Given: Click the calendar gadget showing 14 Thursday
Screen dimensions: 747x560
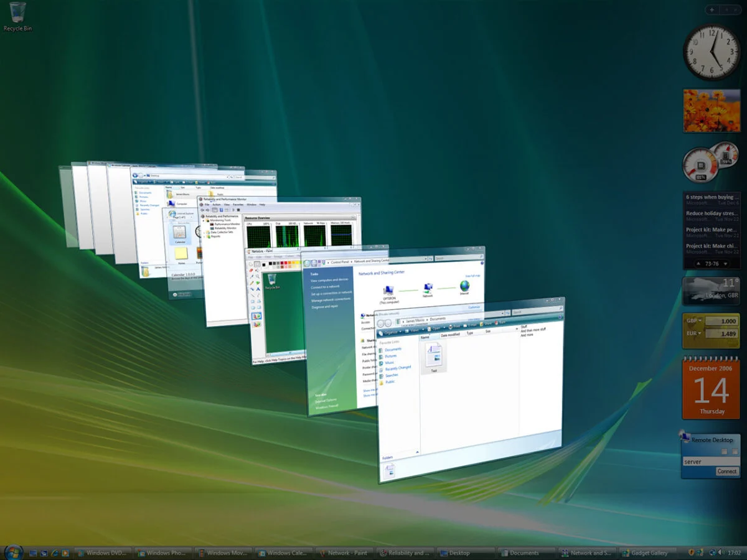Looking at the screenshot, I should 712,388.
